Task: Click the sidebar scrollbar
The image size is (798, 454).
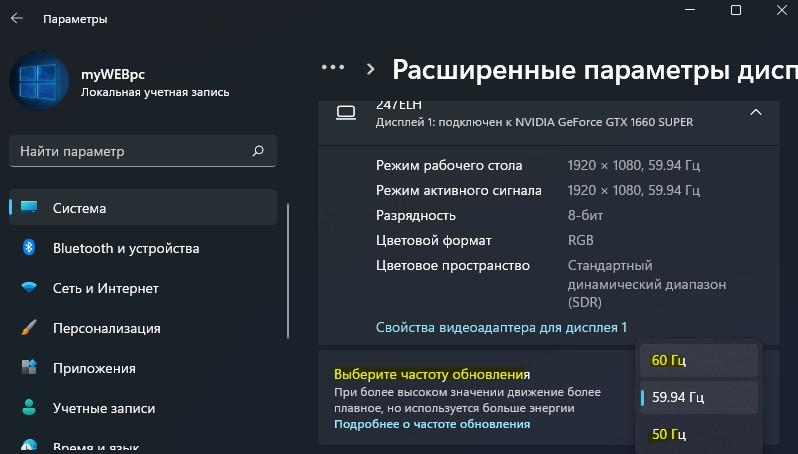Action: pos(288,271)
